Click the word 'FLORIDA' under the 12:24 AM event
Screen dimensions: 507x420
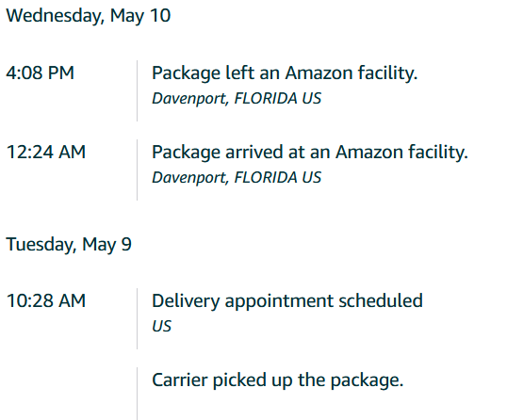(266, 177)
